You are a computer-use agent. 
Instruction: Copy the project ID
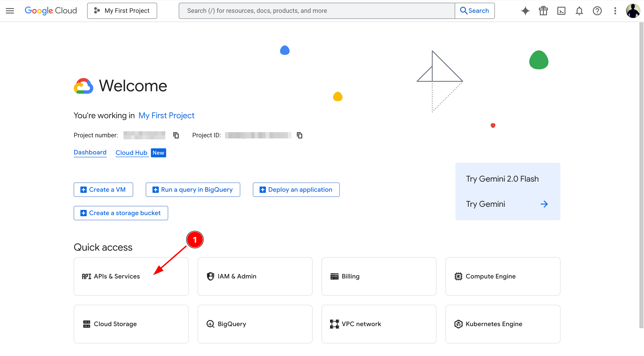[x=300, y=135]
